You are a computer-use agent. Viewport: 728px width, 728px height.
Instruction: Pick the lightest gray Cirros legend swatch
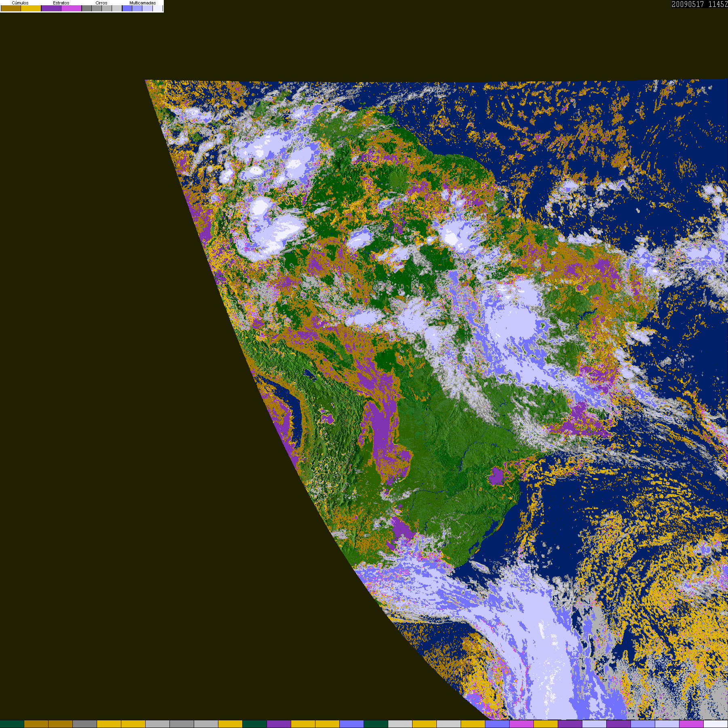click(117, 8)
